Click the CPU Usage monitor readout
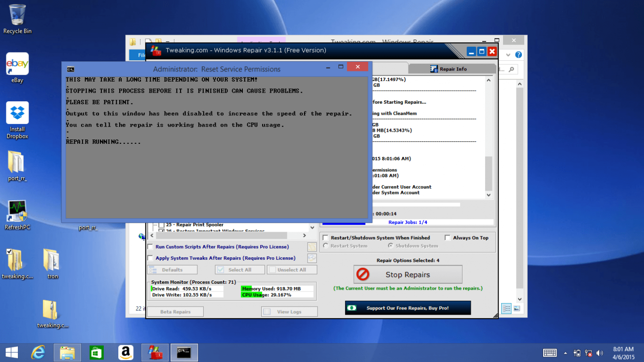 pos(278,295)
